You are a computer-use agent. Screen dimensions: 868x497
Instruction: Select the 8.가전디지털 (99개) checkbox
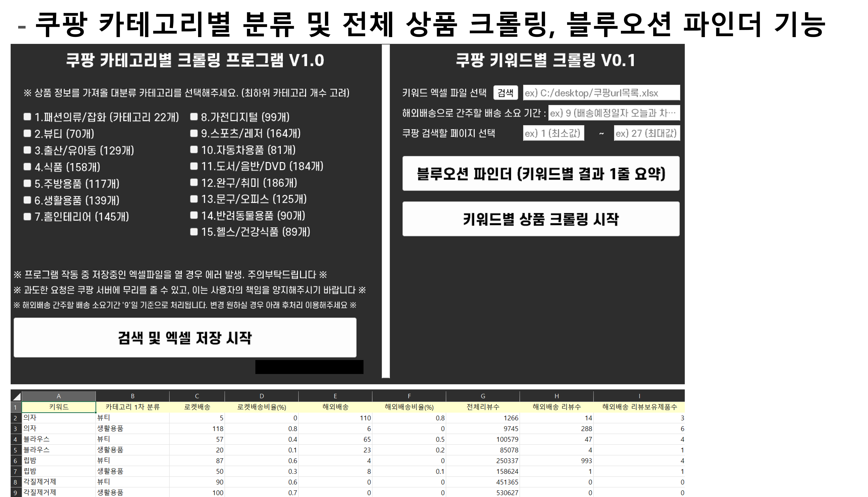click(194, 117)
